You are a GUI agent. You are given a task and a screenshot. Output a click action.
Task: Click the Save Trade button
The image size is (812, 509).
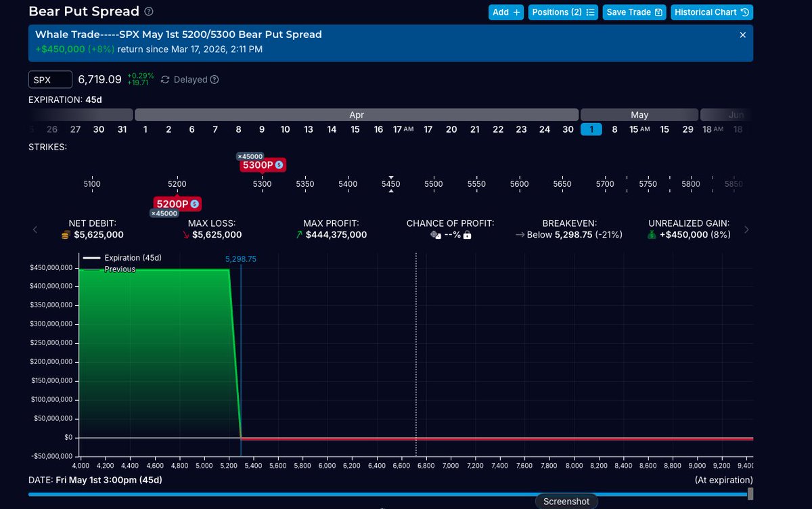[635, 12]
